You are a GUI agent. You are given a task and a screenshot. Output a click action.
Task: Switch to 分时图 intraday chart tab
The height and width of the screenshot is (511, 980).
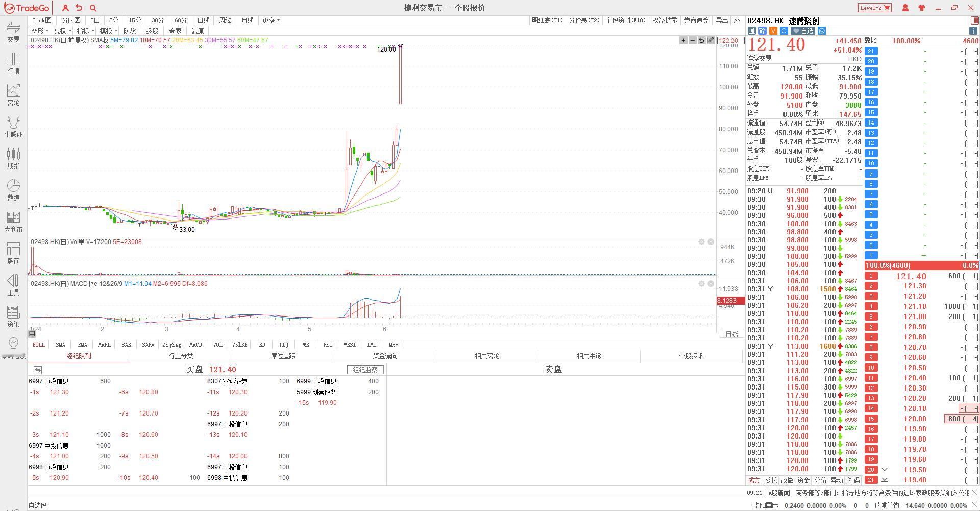pos(71,20)
